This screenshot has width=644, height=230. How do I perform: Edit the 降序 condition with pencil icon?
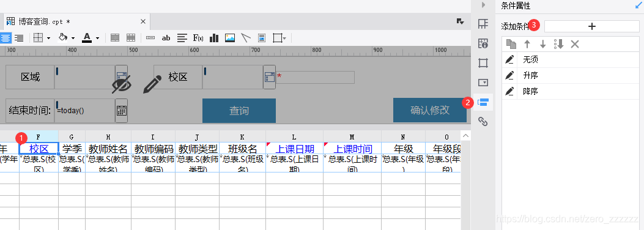[509, 92]
